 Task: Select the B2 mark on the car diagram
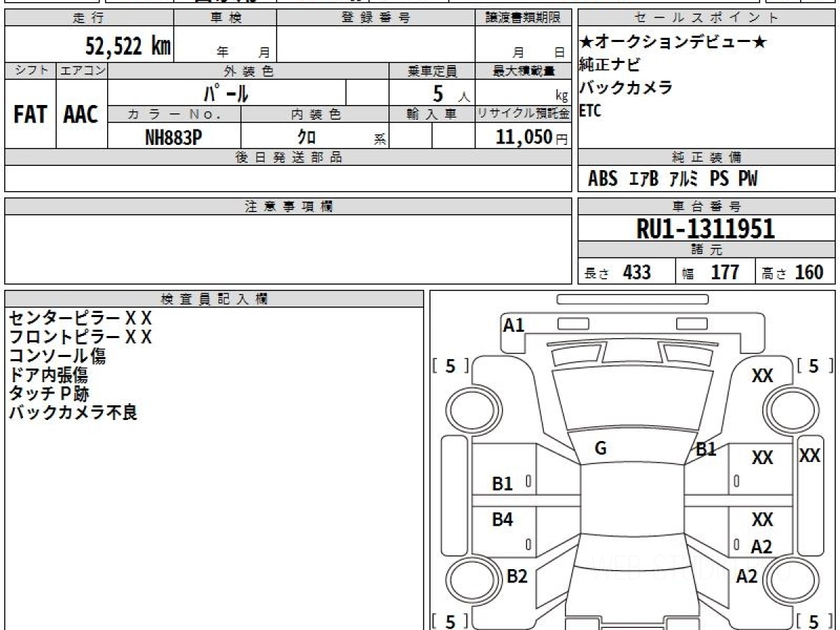pos(517,576)
